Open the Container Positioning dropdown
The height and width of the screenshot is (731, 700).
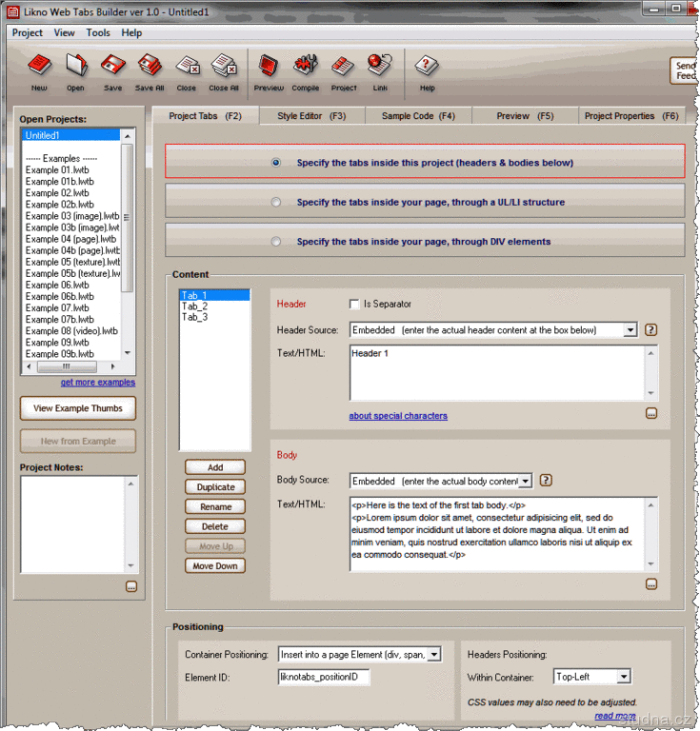434,655
